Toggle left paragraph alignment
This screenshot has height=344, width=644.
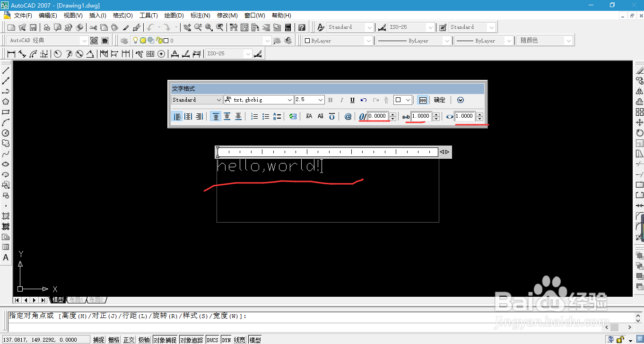[177, 116]
